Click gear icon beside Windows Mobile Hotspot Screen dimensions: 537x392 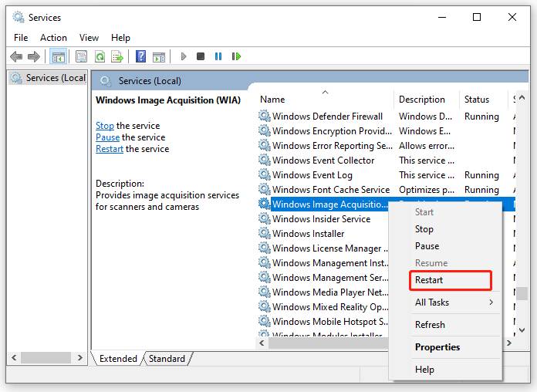coord(265,321)
